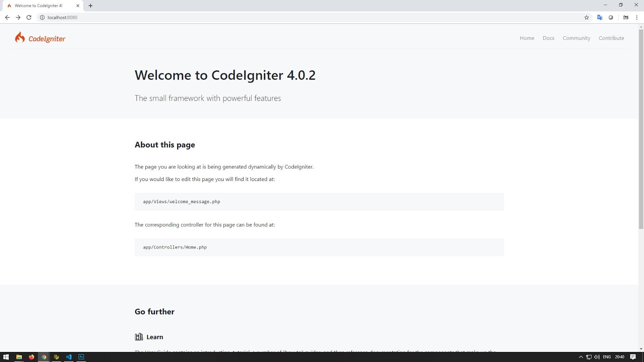Open Chrome's three-dot menu
Screen dimensions: 644x362
point(636,17)
